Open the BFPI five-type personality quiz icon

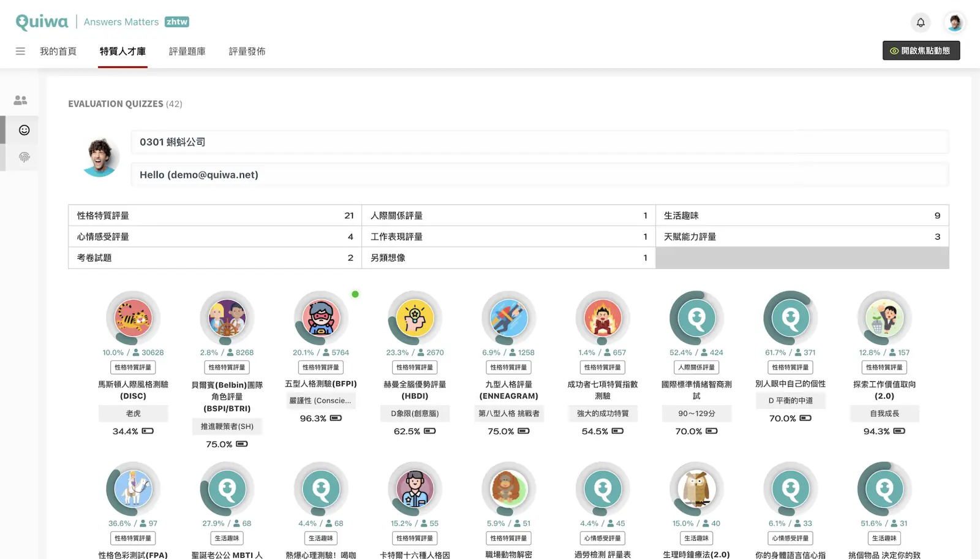point(321,318)
